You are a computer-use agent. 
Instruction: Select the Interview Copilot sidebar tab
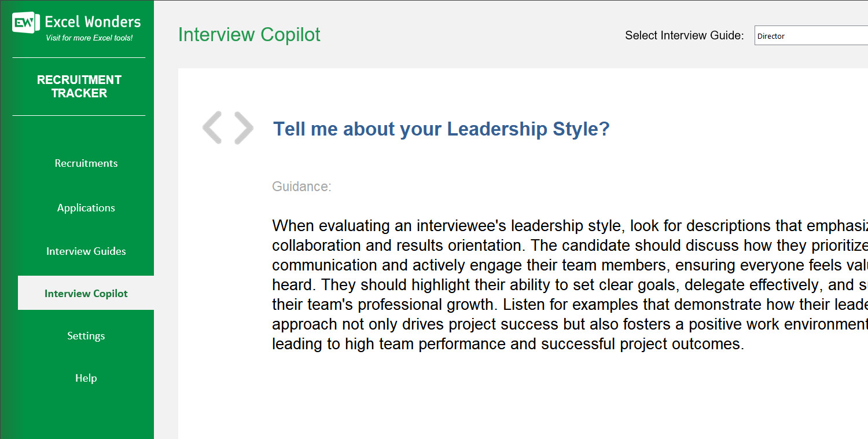click(86, 294)
